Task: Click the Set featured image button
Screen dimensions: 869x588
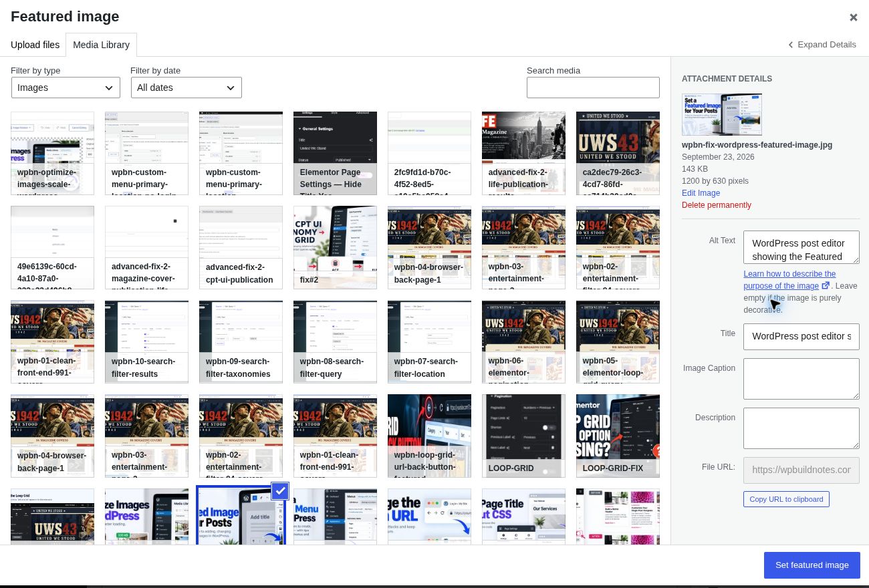Action: click(x=812, y=565)
